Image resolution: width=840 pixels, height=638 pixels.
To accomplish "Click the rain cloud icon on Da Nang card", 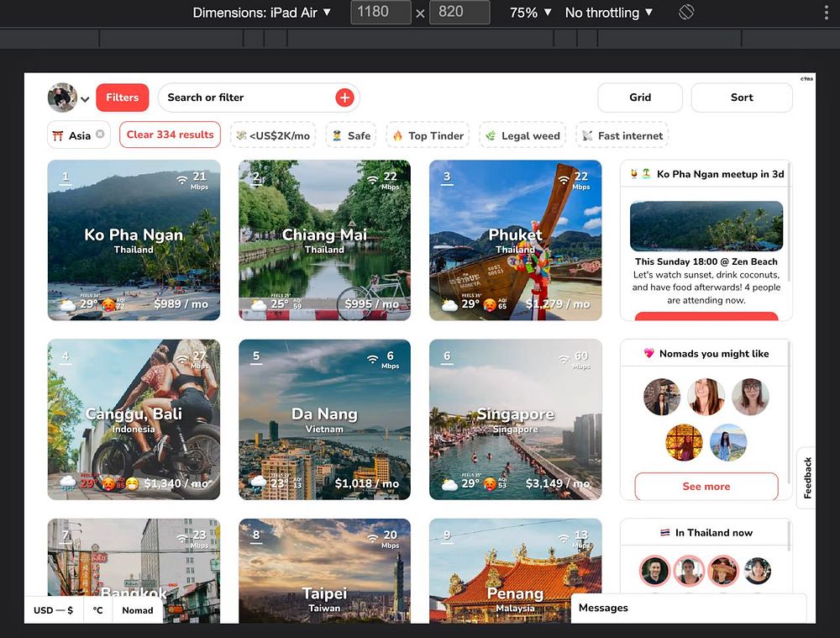I will click(x=259, y=482).
